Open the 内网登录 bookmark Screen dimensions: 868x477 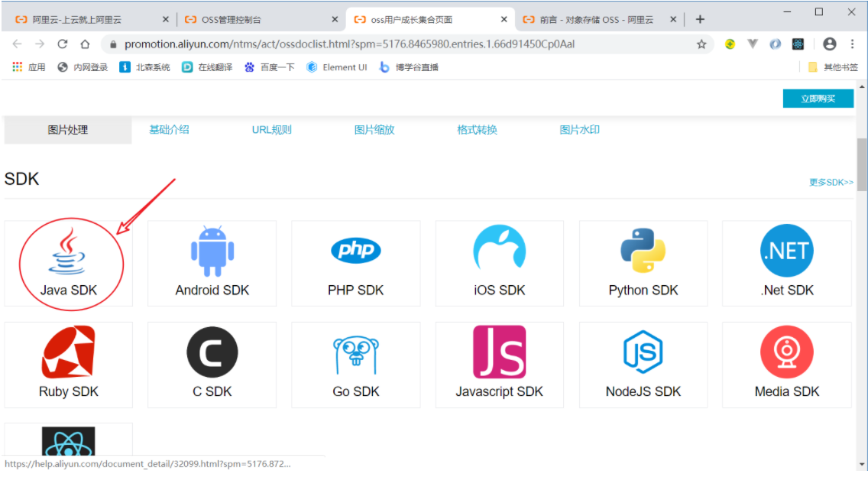pyautogui.click(x=83, y=67)
